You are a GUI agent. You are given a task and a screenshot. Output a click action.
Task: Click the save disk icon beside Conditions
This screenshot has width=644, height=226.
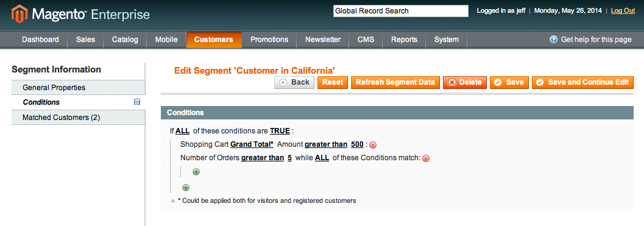137,102
